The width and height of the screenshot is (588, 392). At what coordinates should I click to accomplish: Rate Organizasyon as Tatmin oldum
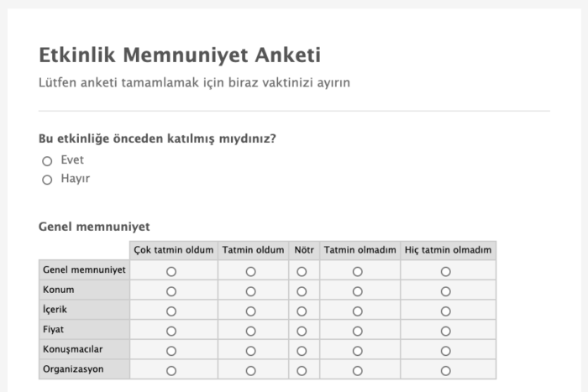[x=250, y=370]
